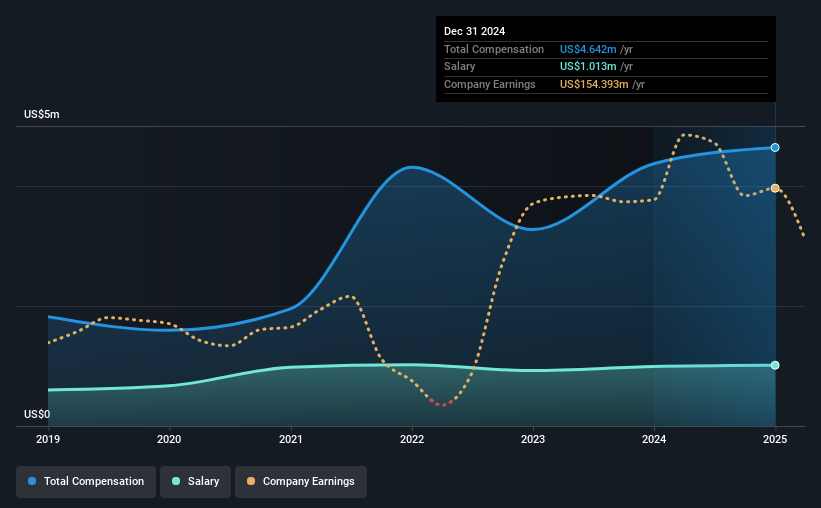Viewport: 821px width, 508px height.
Task: Click the Total Compensation line peak at 2022
Action: (412, 167)
